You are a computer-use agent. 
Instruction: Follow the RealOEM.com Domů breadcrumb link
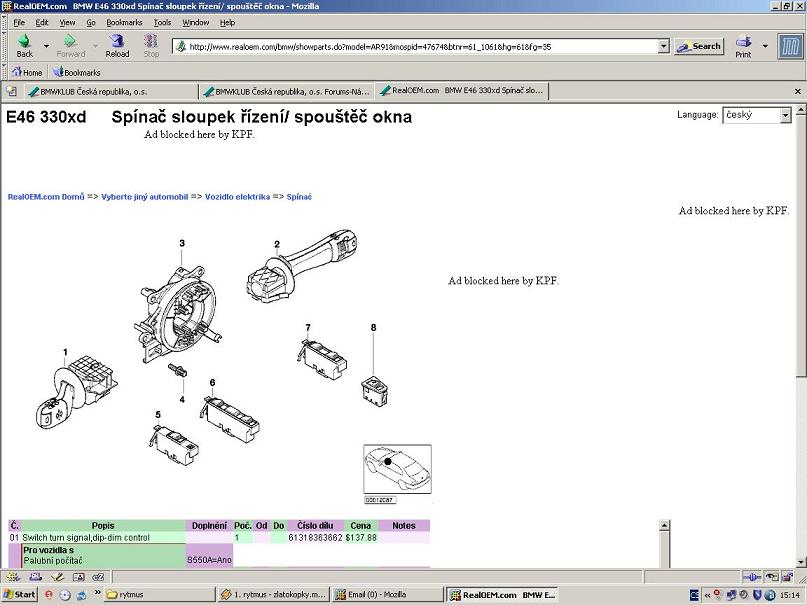[x=46, y=197]
